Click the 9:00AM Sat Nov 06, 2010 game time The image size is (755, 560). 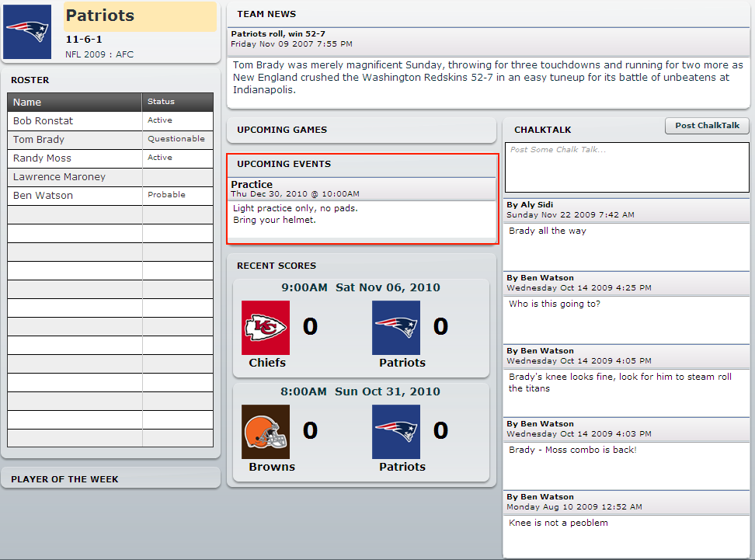360,287
